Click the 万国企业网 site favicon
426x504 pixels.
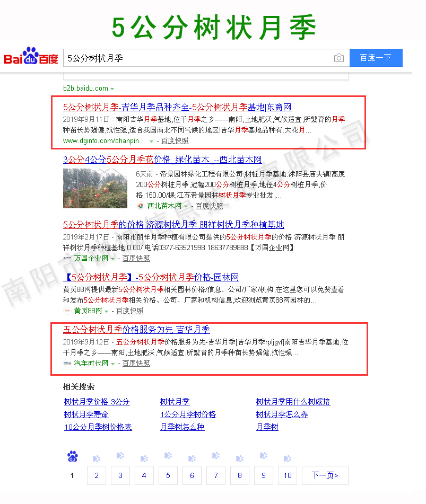(x=67, y=259)
